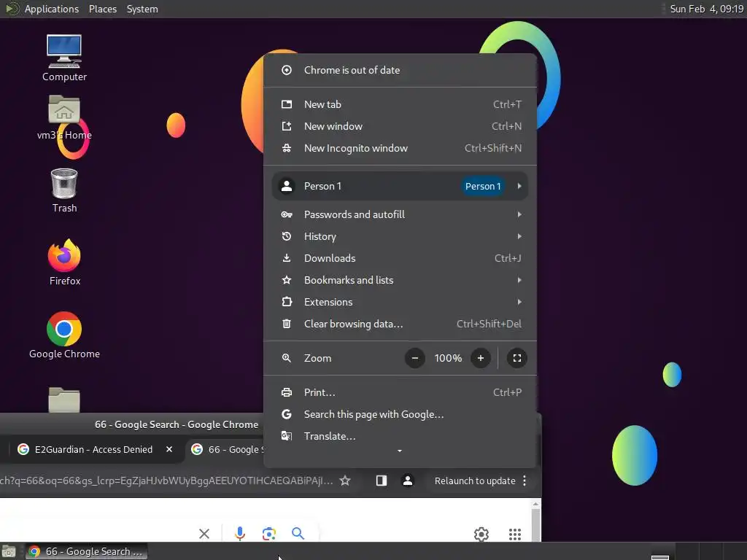Click the 66 - Google Search taskbar button
747x560 pixels.
tap(86, 551)
